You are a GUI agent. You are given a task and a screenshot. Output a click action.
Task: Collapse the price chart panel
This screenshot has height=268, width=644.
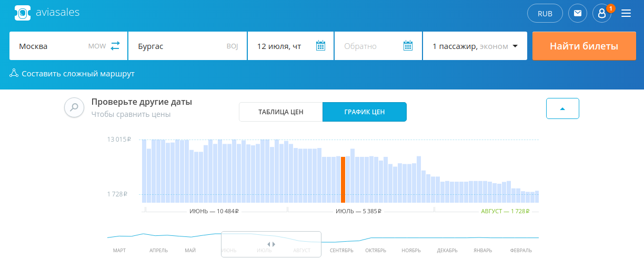[562, 108]
